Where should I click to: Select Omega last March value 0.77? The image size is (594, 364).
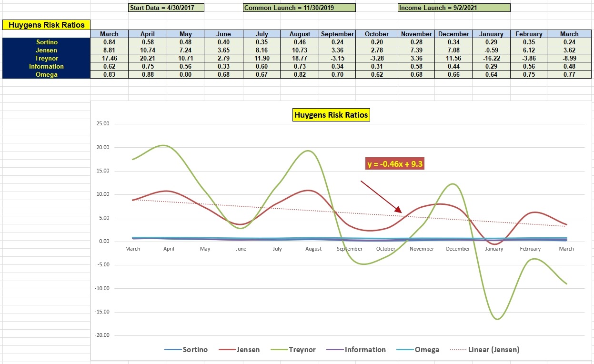569,74
